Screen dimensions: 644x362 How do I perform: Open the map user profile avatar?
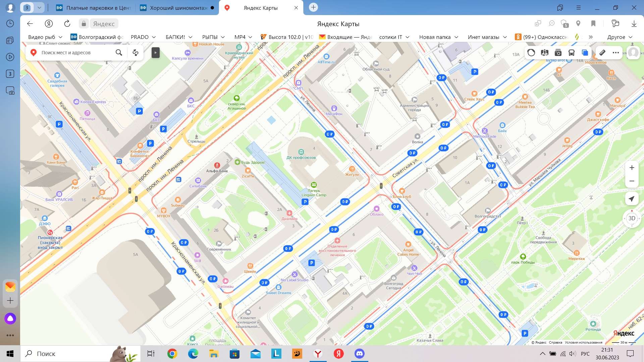click(633, 53)
